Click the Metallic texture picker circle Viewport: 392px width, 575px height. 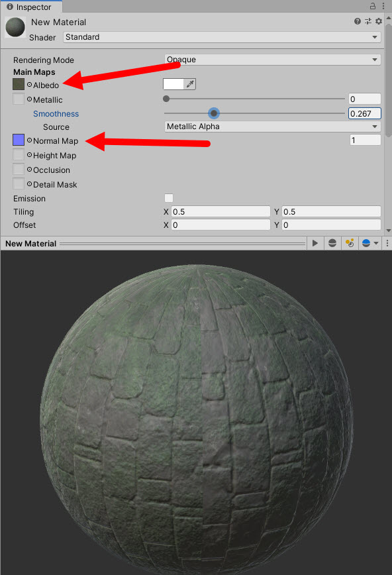coord(29,99)
